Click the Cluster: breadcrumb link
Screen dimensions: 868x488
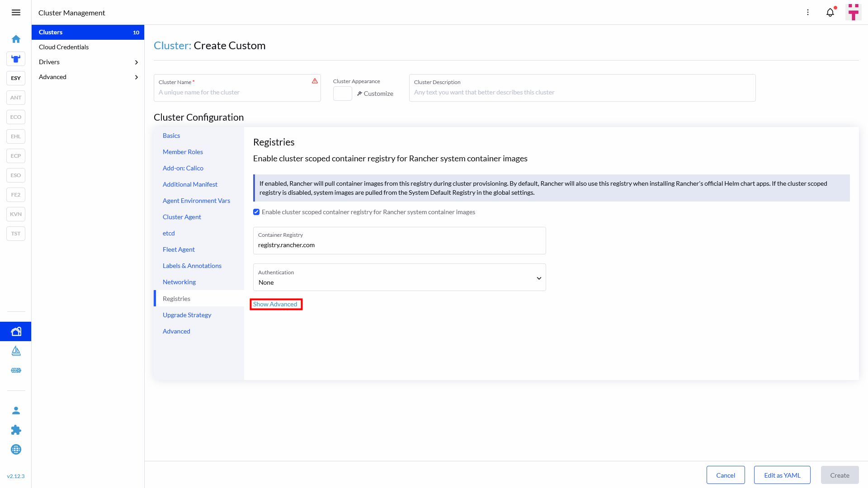tap(172, 46)
